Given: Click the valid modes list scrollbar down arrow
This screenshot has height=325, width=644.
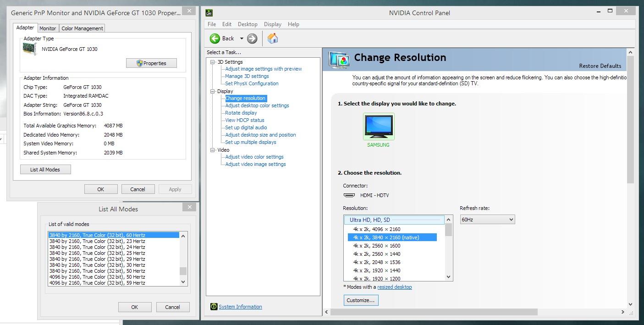Looking at the screenshot, I should click(183, 282).
